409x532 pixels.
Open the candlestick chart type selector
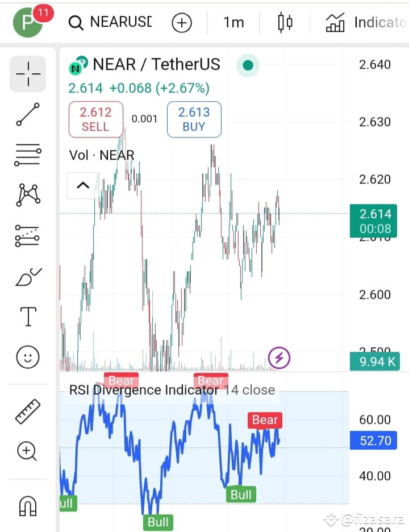click(285, 22)
